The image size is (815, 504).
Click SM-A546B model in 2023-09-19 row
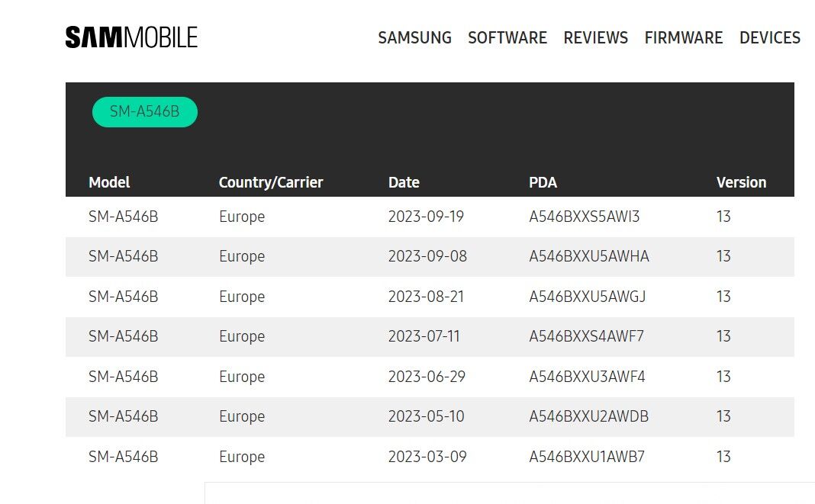(123, 217)
